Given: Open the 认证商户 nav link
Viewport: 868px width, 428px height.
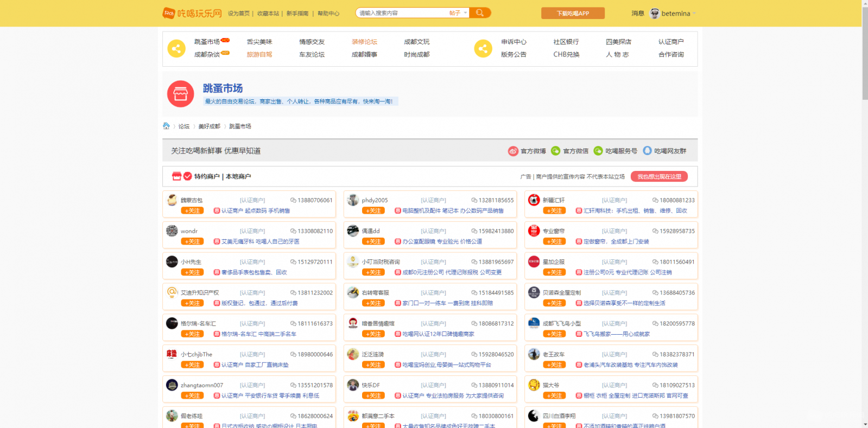Looking at the screenshot, I should pyautogui.click(x=671, y=42).
